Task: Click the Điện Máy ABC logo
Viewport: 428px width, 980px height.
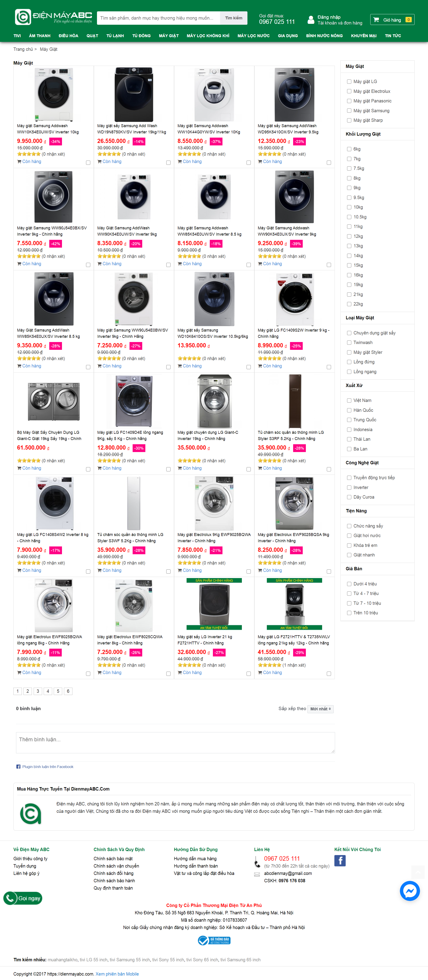Action: [x=53, y=17]
